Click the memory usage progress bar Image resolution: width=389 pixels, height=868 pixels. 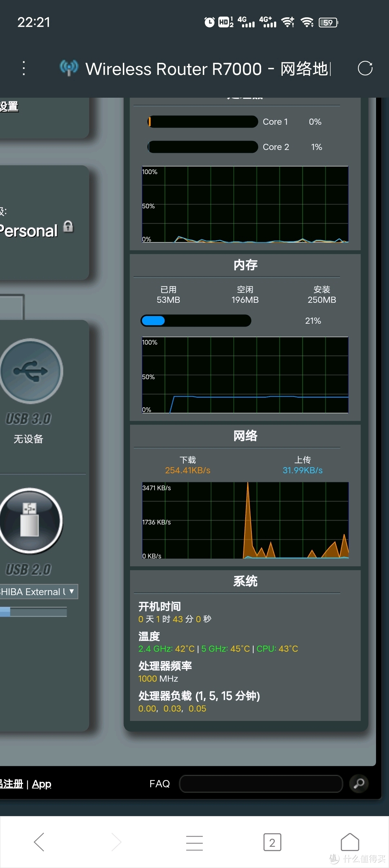tap(196, 321)
